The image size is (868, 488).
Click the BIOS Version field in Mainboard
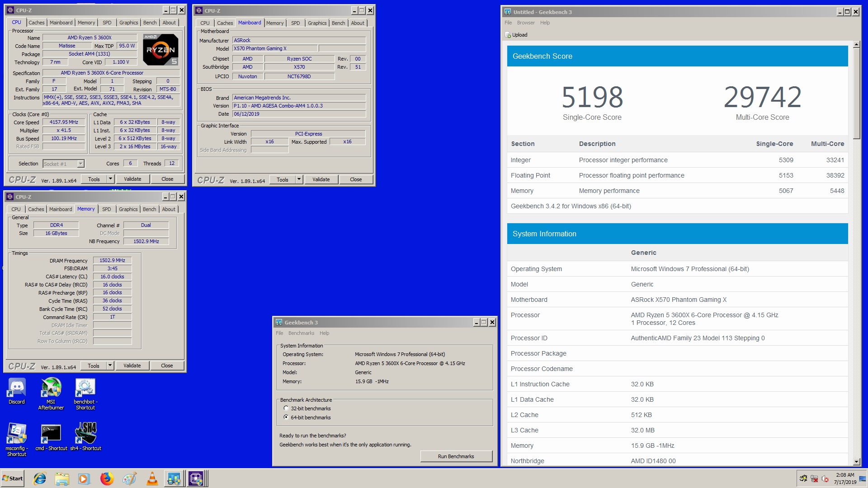point(299,106)
